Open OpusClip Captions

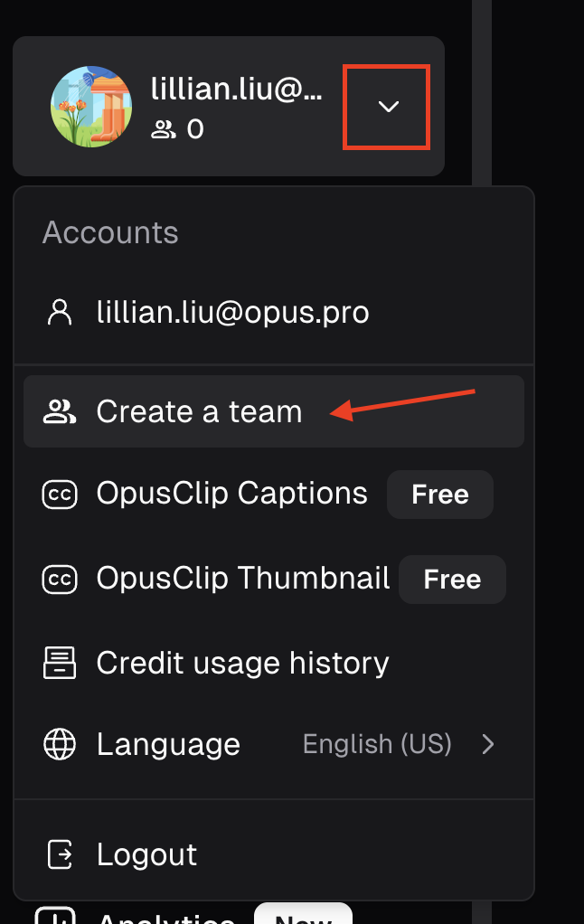[231, 494]
